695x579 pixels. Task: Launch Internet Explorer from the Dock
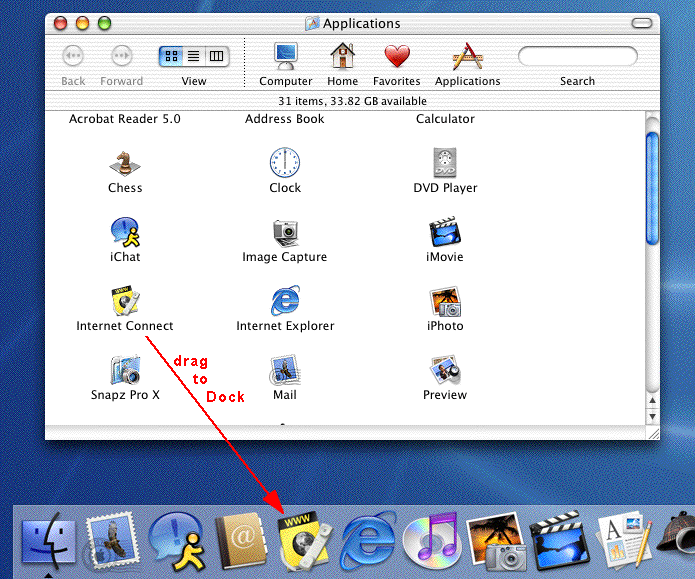368,541
